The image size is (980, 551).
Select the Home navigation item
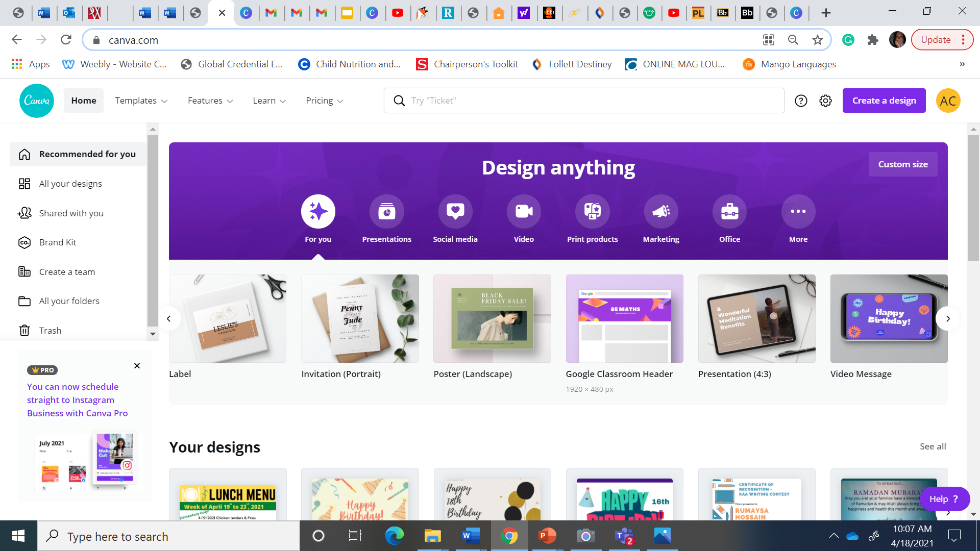click(83, 101)
